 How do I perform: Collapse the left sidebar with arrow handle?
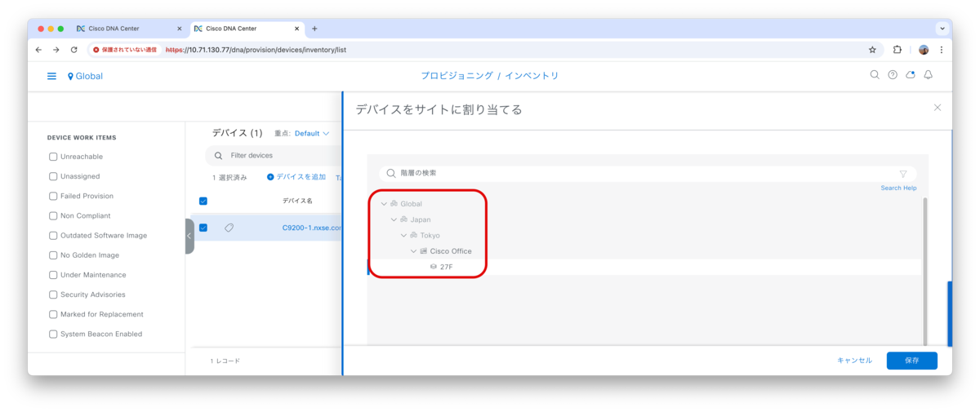tap(189, 236)
